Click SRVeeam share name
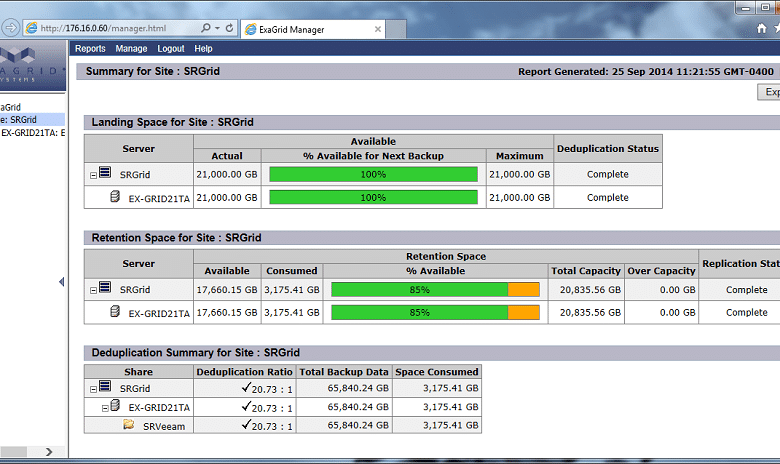Screen dimensions: 780x464 pyautogui.click(x=164, y=426)
